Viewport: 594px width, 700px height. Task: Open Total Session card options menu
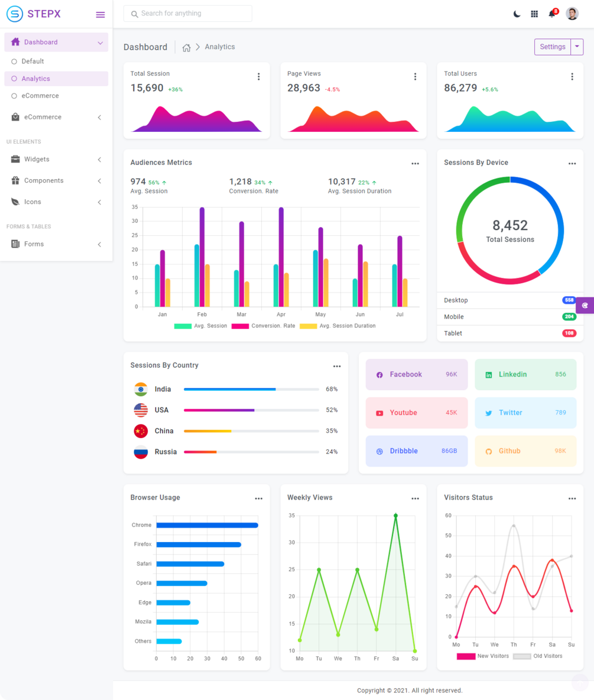coord(258,77)
